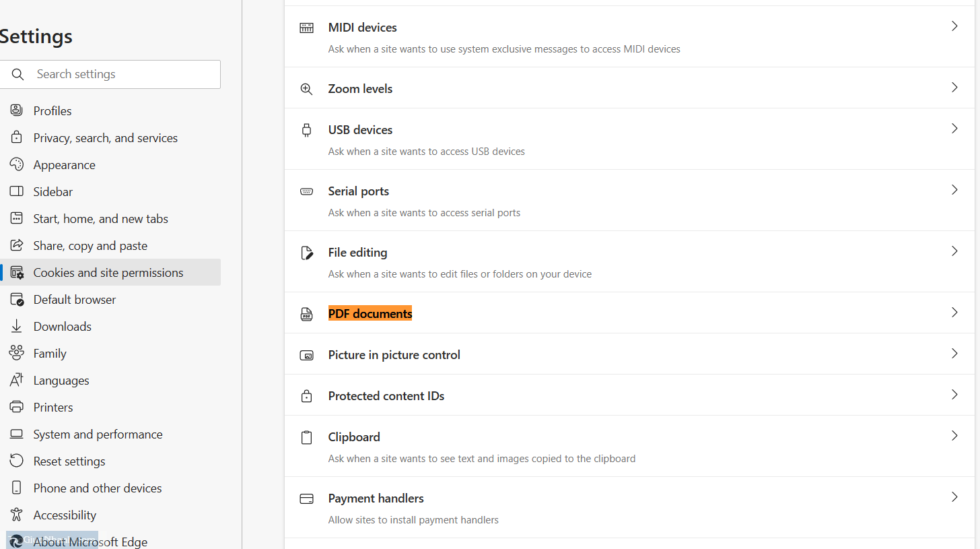This screenshot has height=549, width=980.
Task: Click the Zoom levels magnifier icon
Action: pyautogui.click(x=306, y=89)
